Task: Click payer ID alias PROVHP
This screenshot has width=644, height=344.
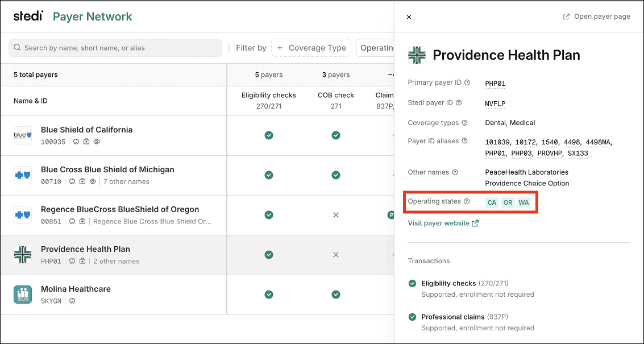Action: point(551,154)
